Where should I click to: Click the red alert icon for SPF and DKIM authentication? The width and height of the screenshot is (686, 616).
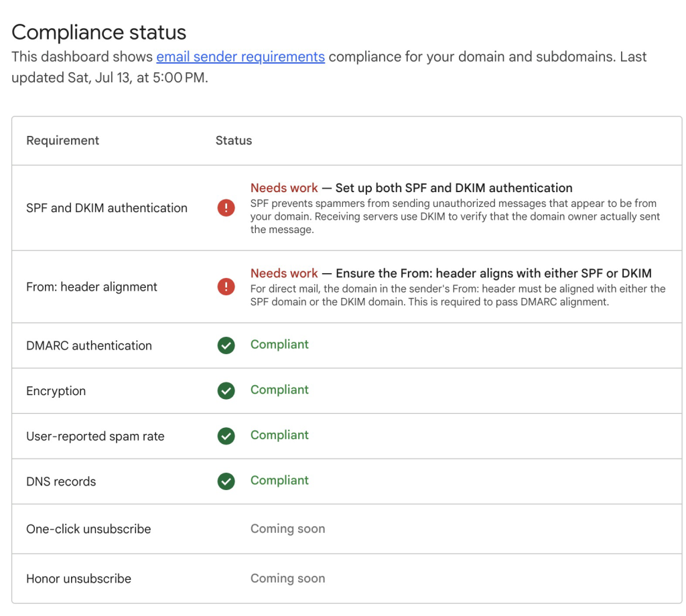click(226, 208)
